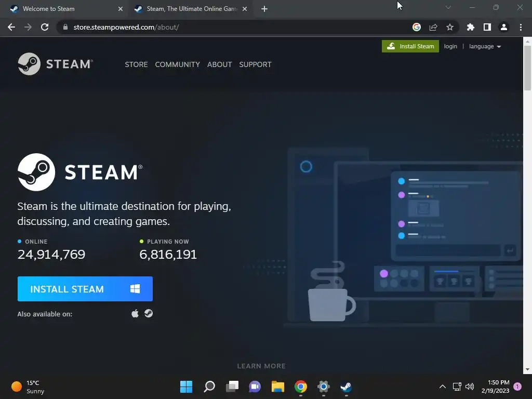The image size is (532, 399).
Task: Click the green Install Steam button in the header
Action: click(x=410, y=46)
